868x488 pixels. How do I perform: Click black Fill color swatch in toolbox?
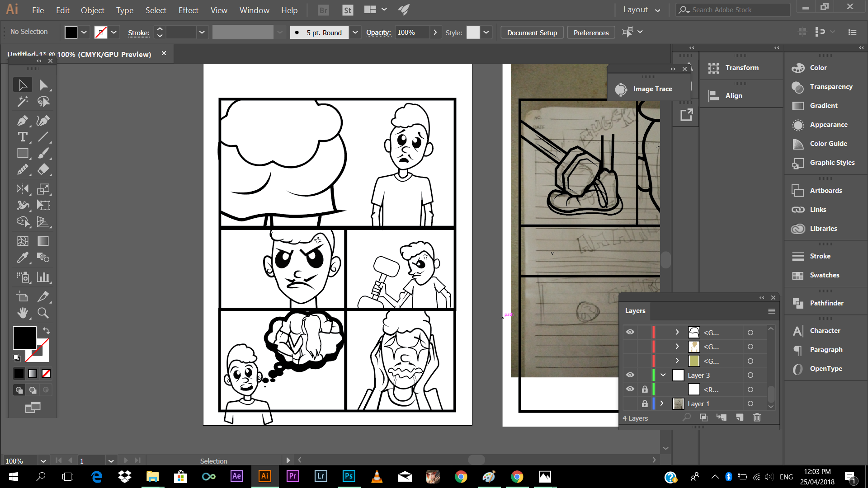pyautogui.click(x=24, y=338)
